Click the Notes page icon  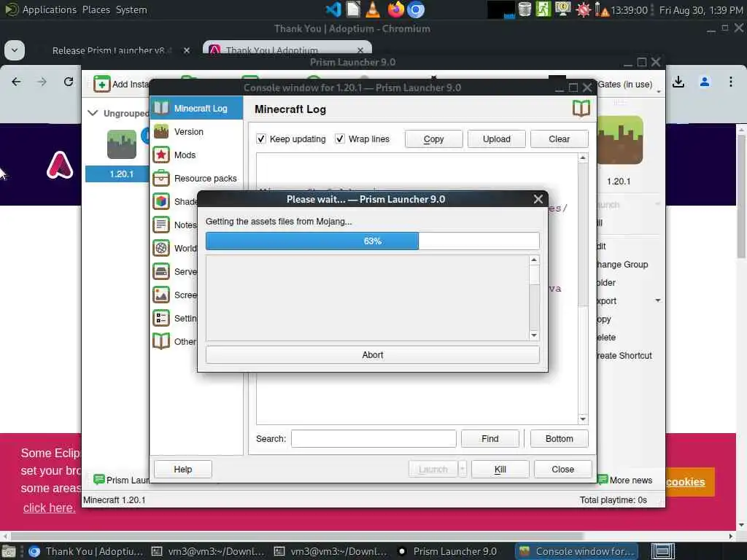click(161, 225)
